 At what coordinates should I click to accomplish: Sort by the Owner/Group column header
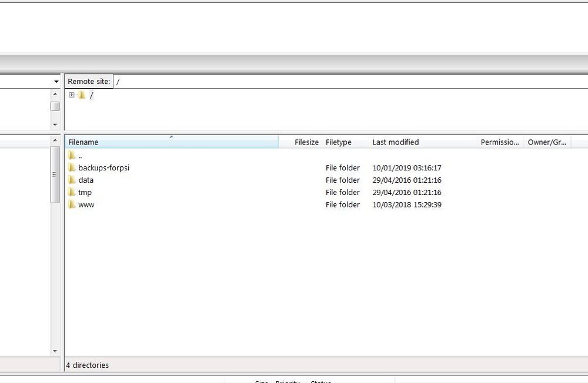(x=547, y=142)
